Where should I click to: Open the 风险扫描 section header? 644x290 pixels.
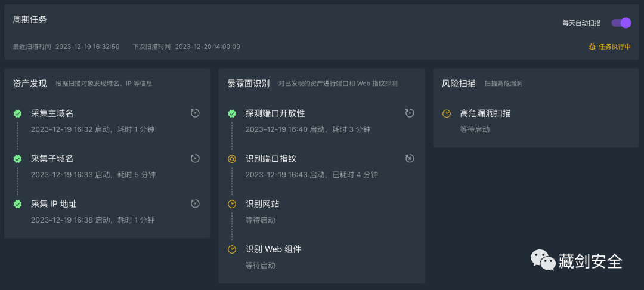[x=459, y=84]
